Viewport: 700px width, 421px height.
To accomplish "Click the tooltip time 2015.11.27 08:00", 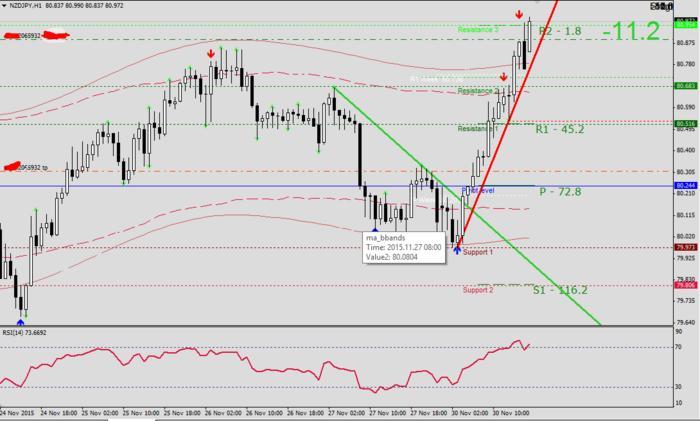I will [404, 247].
